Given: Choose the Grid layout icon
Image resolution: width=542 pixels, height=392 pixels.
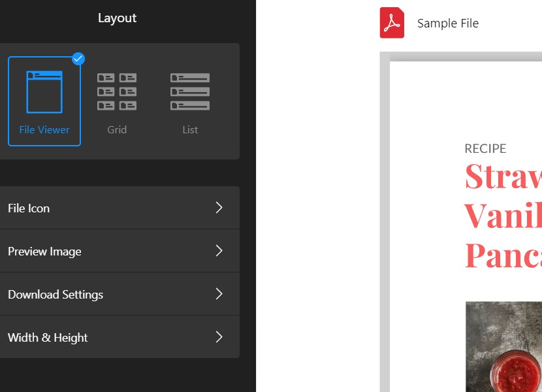Looking at the screenshot, I should pos(117,92).
